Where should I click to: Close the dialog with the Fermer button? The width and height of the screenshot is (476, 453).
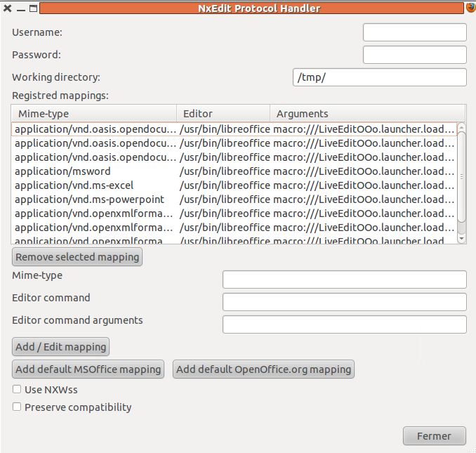point(434,436)
